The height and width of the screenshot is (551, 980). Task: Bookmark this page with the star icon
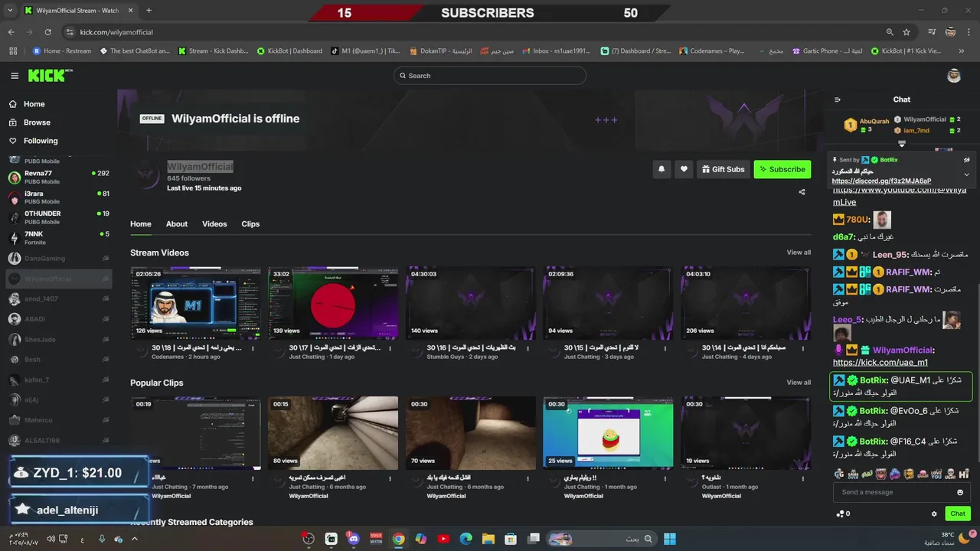[x=906, y=32]
